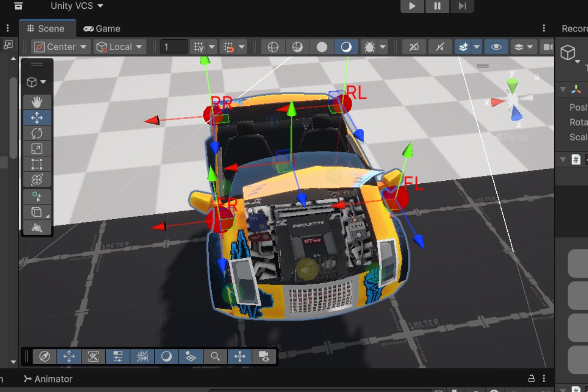Viewport: 588px width, 392px height.
Task: Select the Hand view tool
Action: (37, 102)
